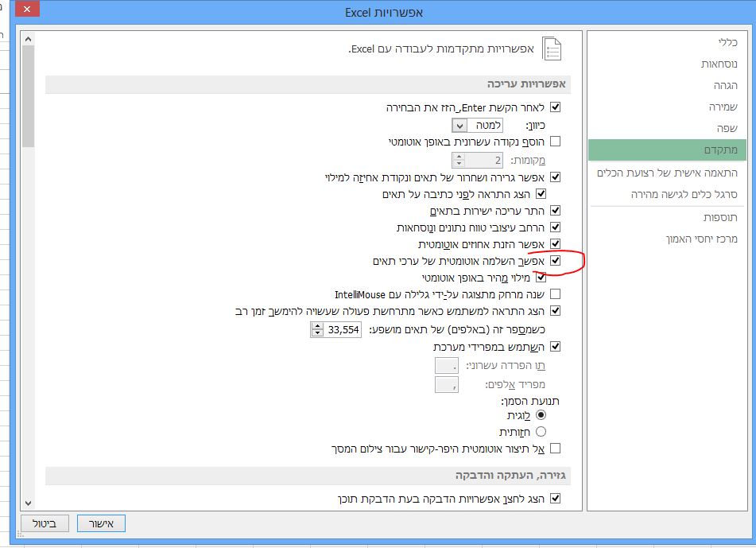The width and height of the screenshot is (756, 548).
Task: Toggle automatic percent entry checkbox
Action: pos(556,244)
